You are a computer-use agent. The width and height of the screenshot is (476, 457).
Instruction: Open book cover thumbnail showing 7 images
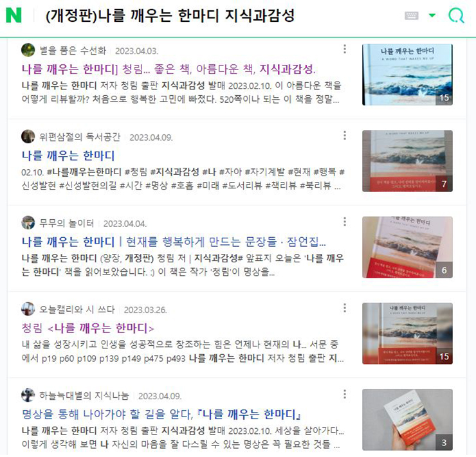pos(407,161)
